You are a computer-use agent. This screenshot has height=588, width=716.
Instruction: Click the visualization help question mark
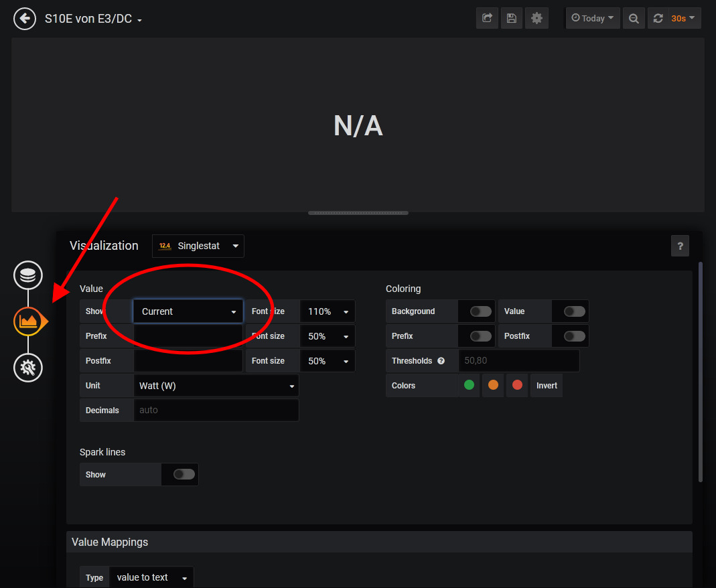680,246
